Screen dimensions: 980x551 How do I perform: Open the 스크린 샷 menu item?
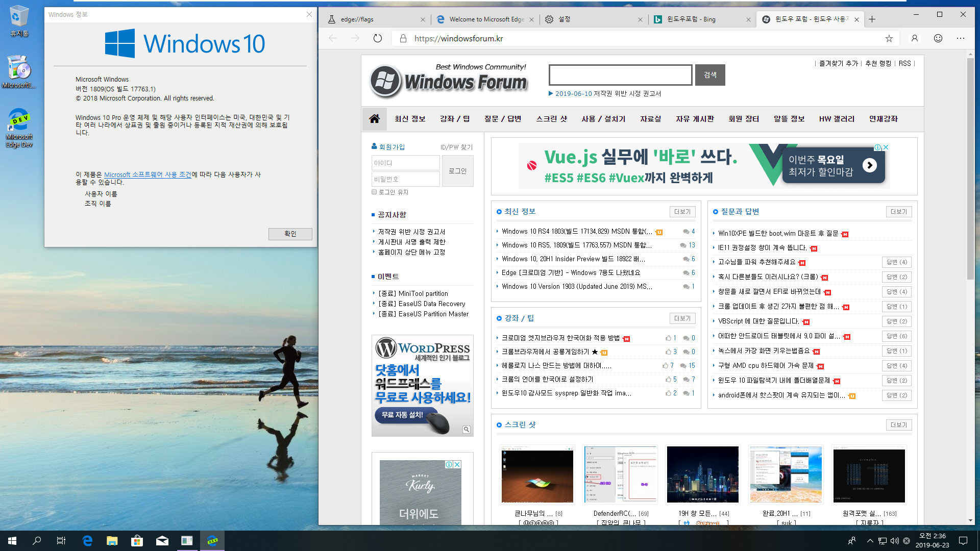pyautogui.click(x=552, y=118)
